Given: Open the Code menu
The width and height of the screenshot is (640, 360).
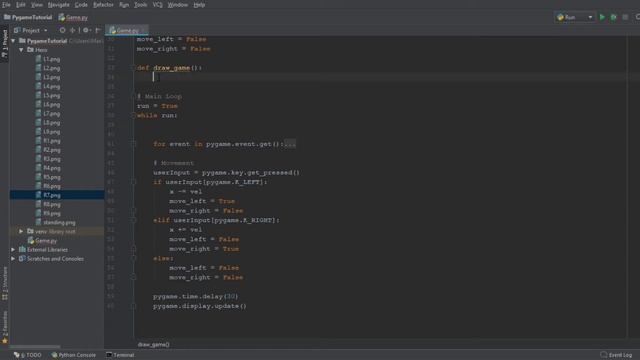Looking at the screenshot, I should click(81, 5).
